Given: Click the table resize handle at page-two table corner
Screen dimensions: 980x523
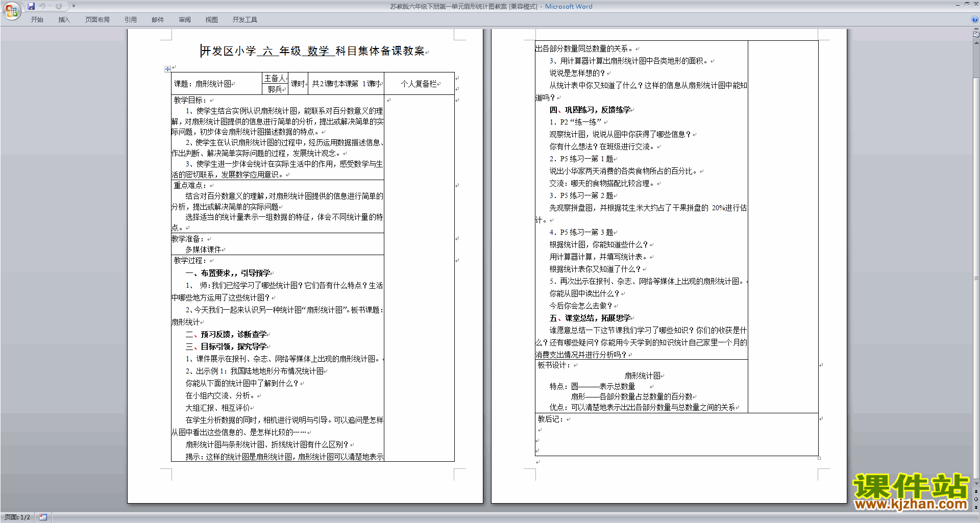Looking at the screenshot, I should [x=819, y=458].
